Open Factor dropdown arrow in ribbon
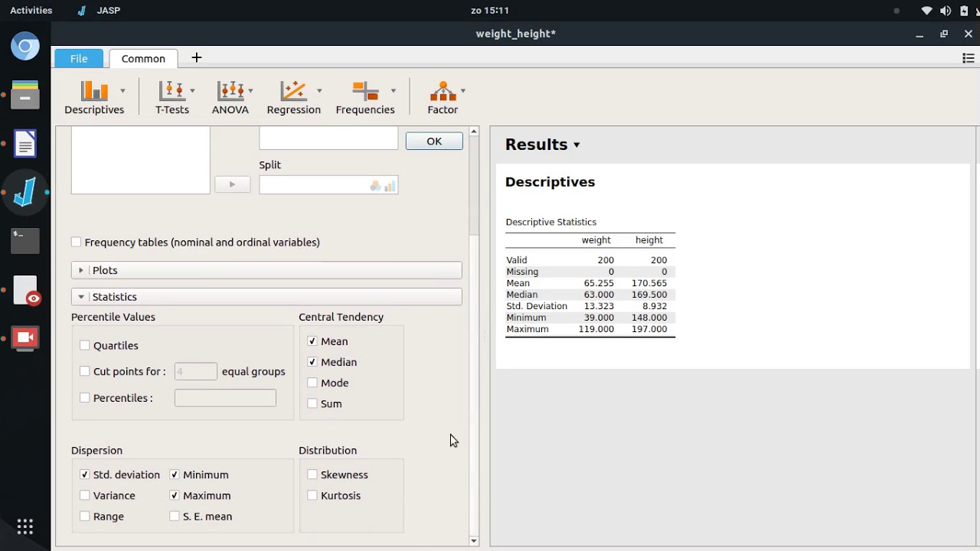Screen dimensions: 980x551 463,90
